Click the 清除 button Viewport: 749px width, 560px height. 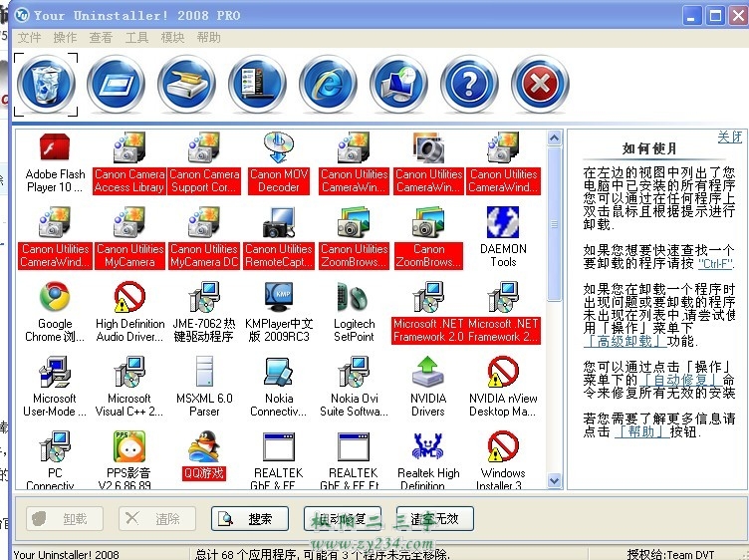pos(157,518)
